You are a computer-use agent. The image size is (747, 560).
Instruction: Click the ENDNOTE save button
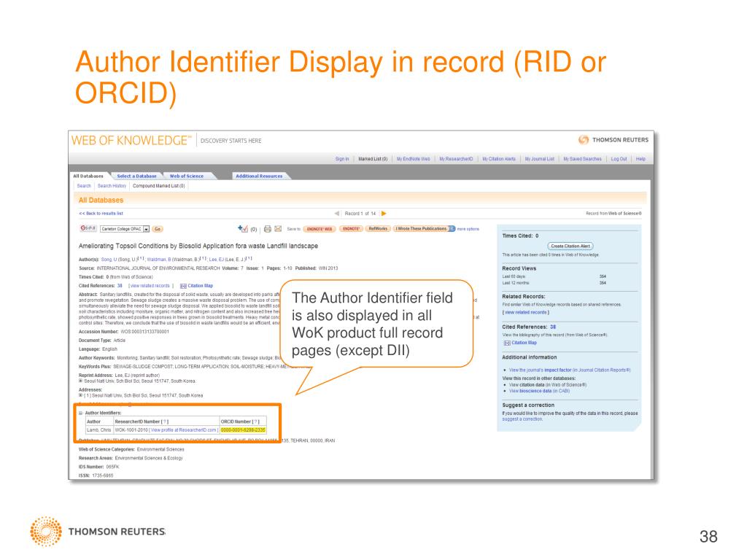pos(351,229)
